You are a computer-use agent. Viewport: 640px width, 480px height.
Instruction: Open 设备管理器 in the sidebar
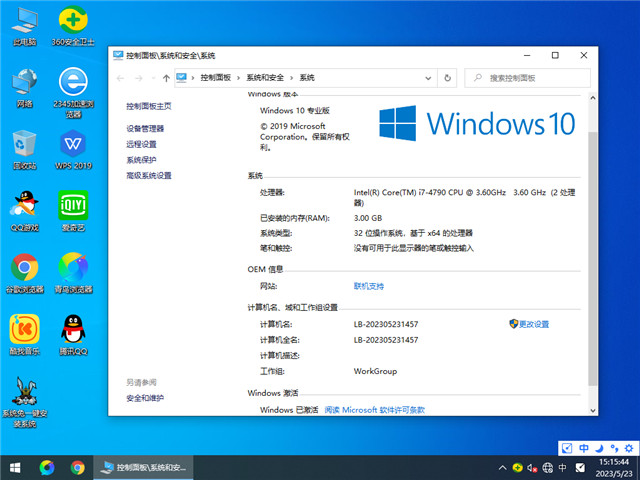tap(145, 129)
